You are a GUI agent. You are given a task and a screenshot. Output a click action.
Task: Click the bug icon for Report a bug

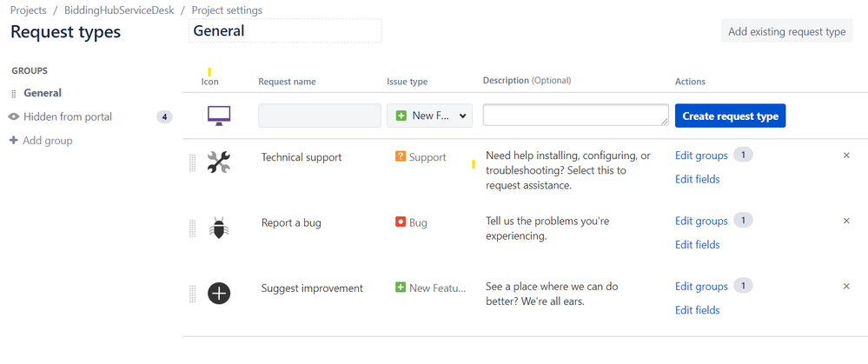click(219, 228)
